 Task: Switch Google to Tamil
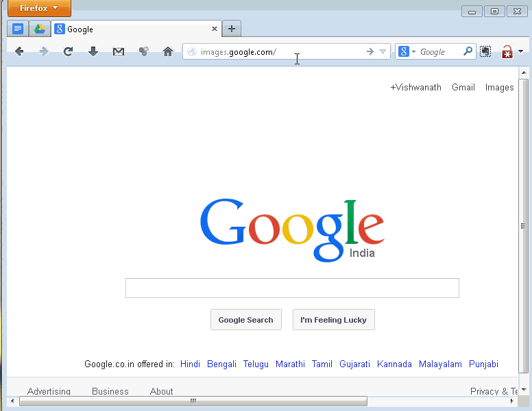(322, 364)
